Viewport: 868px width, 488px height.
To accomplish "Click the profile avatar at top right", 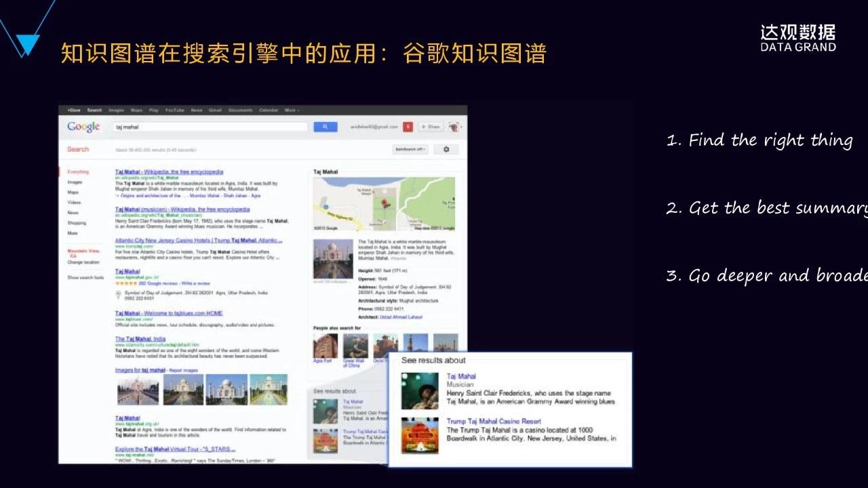I will pos(454,127).
